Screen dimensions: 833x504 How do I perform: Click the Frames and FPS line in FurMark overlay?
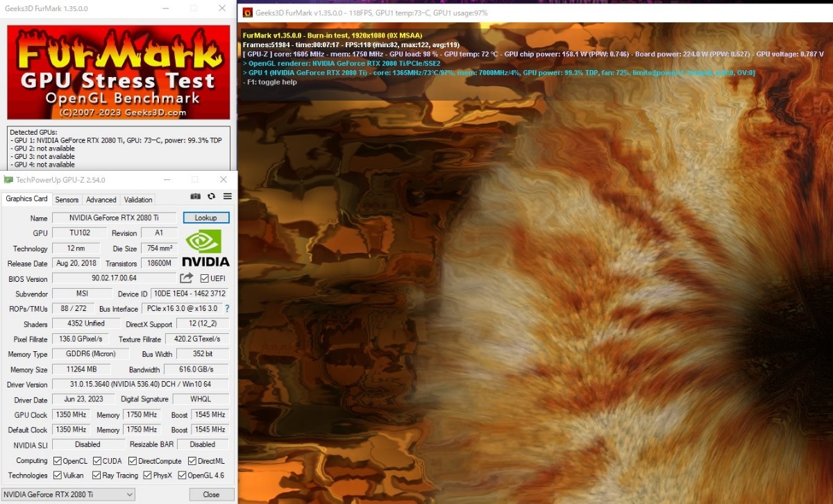[x=351, y=44]
